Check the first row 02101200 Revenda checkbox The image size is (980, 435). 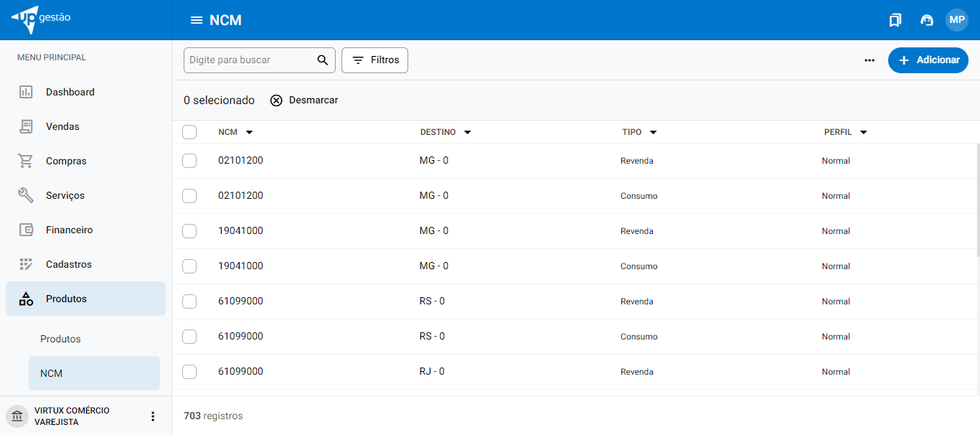pos(189,161)
